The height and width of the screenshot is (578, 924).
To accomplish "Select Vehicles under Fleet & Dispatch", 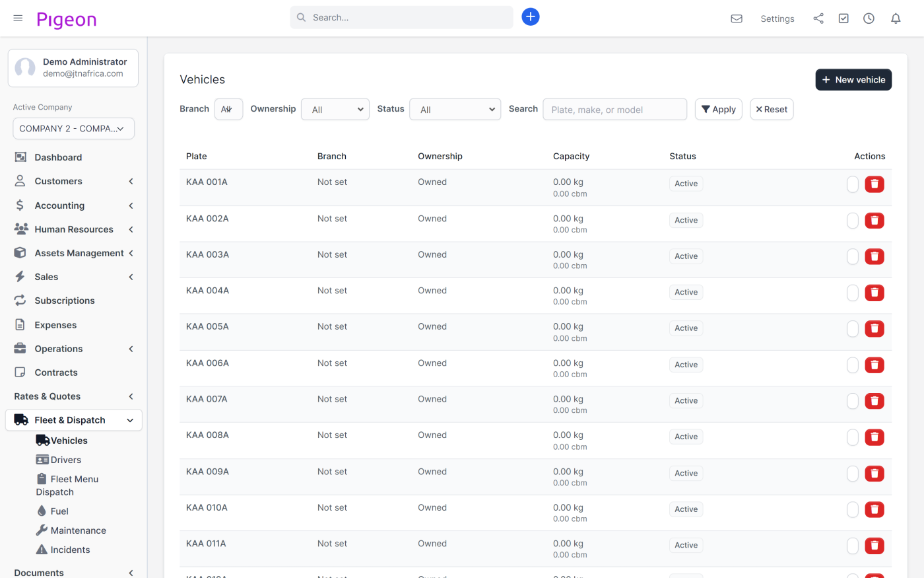I will (x=62, y=441).
